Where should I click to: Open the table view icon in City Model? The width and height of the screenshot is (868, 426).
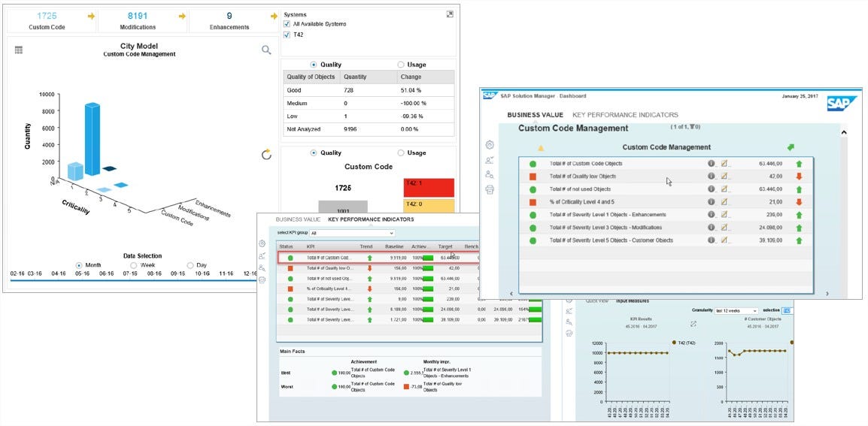[x=19, y=50]
